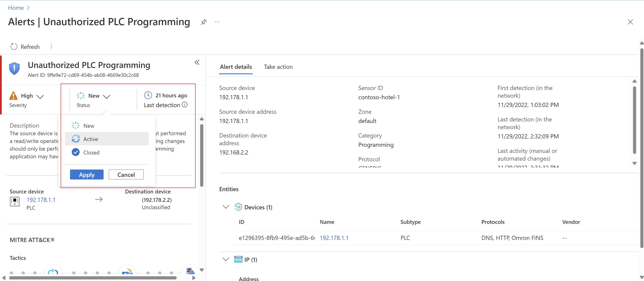Screen dimensions: 644x281
Task: Pin this alert page with pin icon
Action: tap(203, 22)
